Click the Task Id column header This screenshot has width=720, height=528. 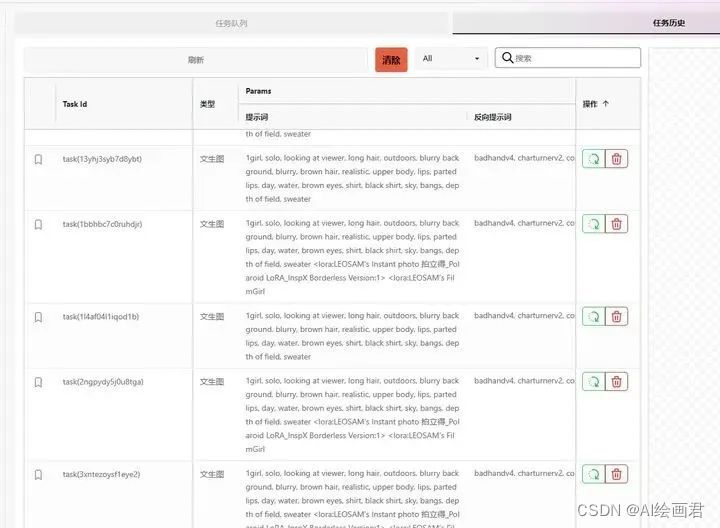[x=75, y=104]
